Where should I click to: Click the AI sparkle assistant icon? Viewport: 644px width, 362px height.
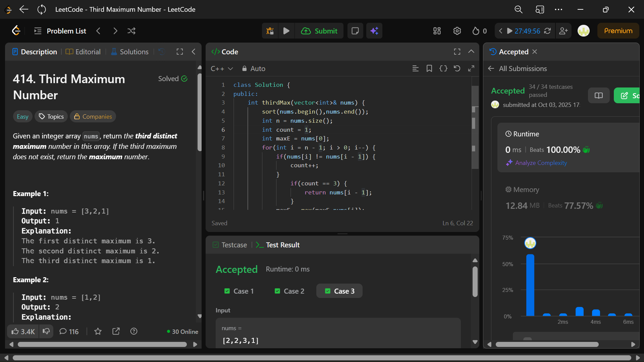coord(374,31)
